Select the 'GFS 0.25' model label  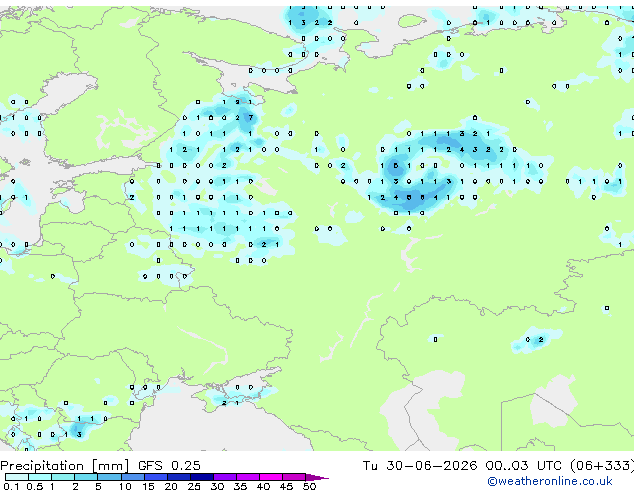point(169,466)
